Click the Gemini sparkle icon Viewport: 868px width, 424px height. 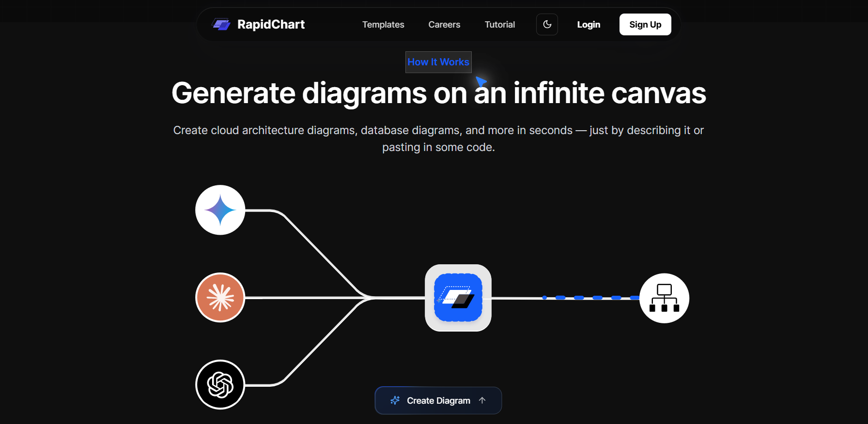pyautogui.click(x=220, y=210)
